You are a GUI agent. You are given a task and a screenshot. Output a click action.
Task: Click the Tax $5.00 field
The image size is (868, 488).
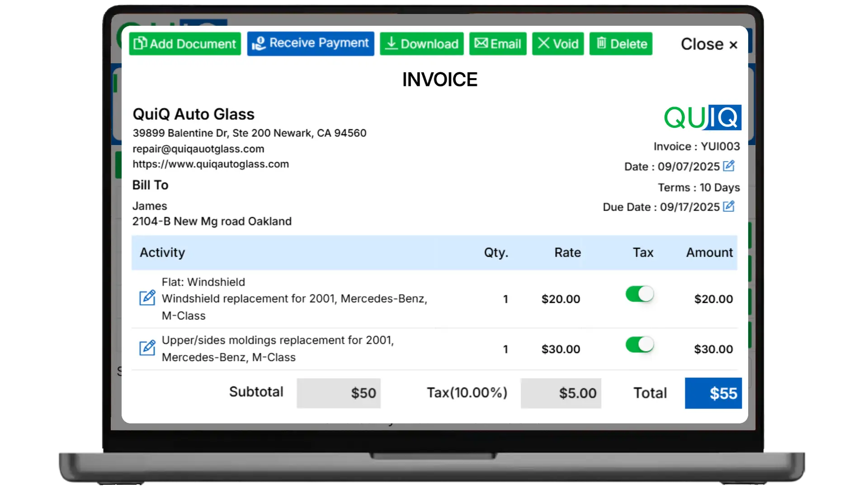(x=561, y=393)
